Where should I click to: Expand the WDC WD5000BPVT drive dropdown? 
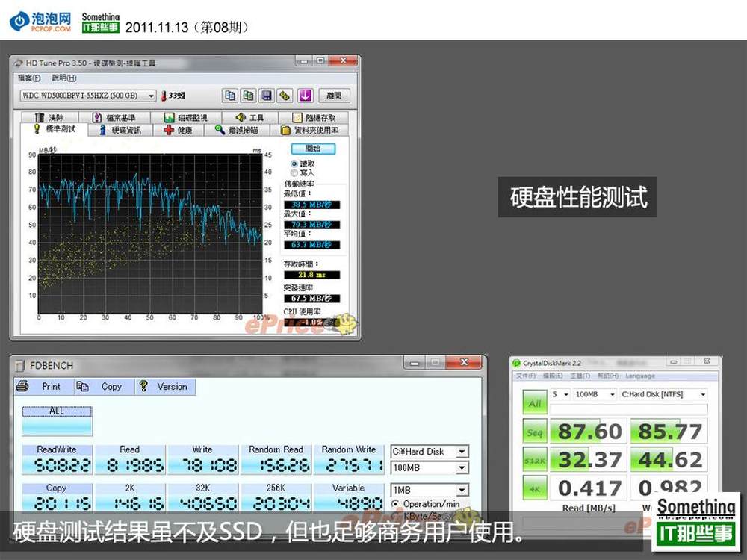(x=151, y=96)
